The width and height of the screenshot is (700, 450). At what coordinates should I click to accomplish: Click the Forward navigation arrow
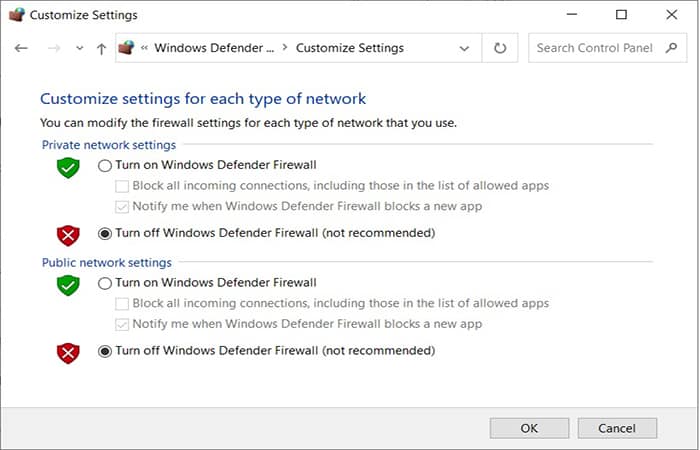coord(54,48)
